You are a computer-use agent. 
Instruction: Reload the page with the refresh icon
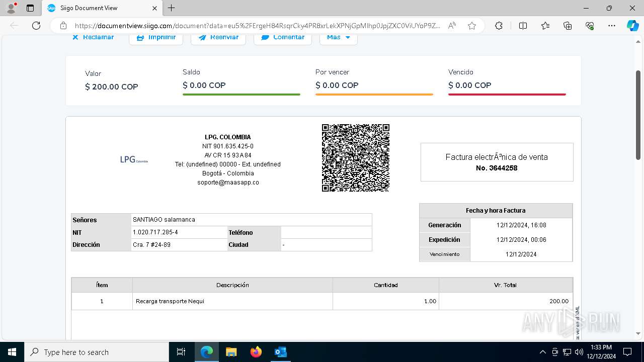[x=36, y=26]
